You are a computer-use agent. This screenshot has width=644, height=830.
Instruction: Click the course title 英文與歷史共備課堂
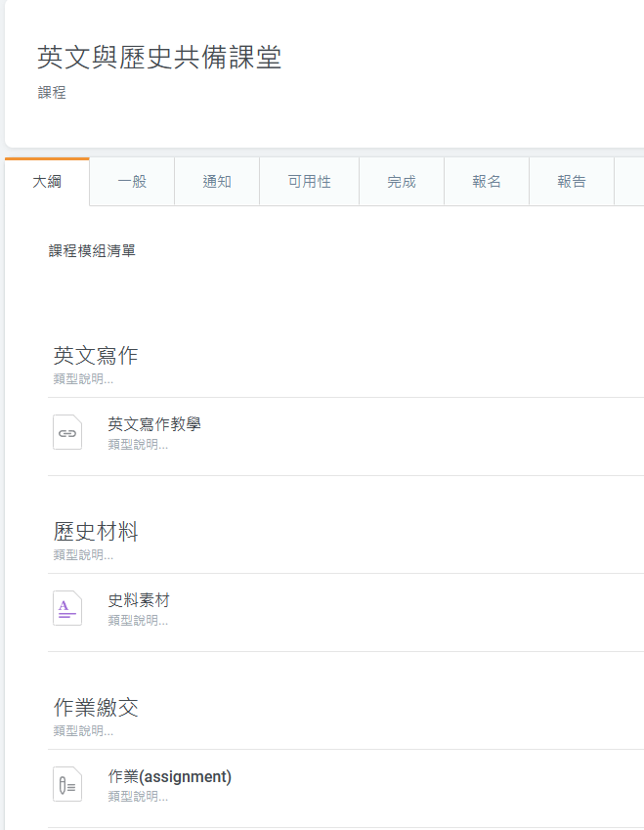[159, 58]
